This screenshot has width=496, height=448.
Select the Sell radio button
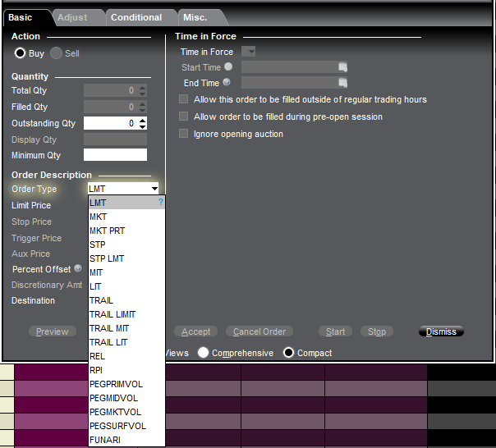pyautogui.click(x=56, y=53)
